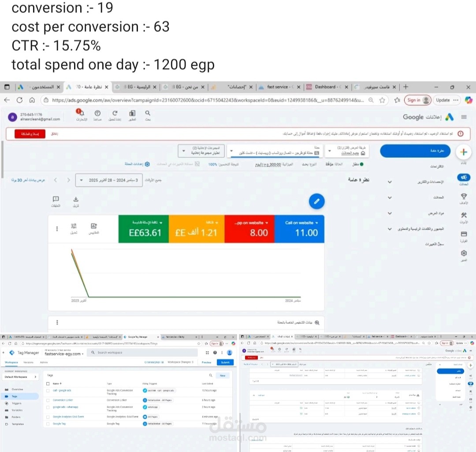Select Variables in the Tag Manager sidebar
Image resolution: width=476 pixels, height=452 pixels.
(x=17, y=410)
